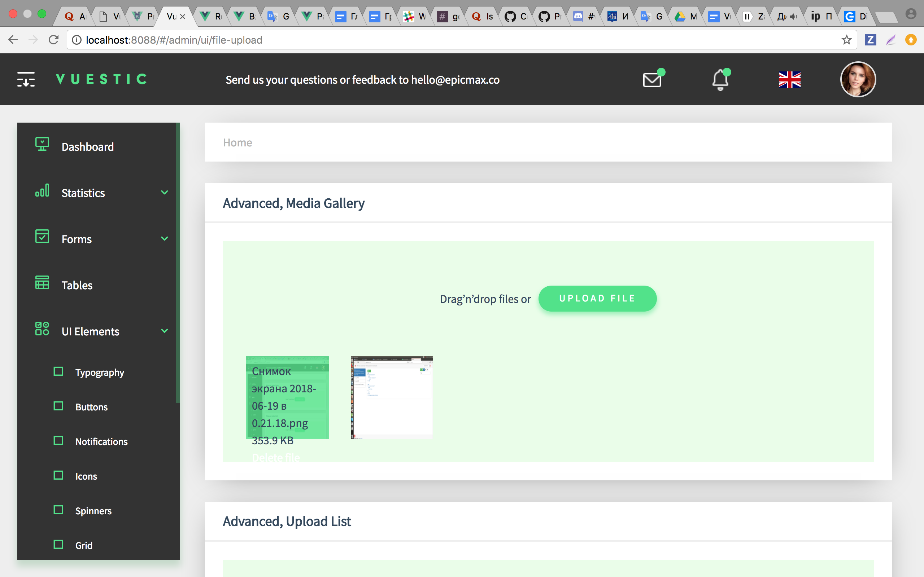Select Typography in the sidebar
This screenshot has height=577, width=924.
pos(99,372)
